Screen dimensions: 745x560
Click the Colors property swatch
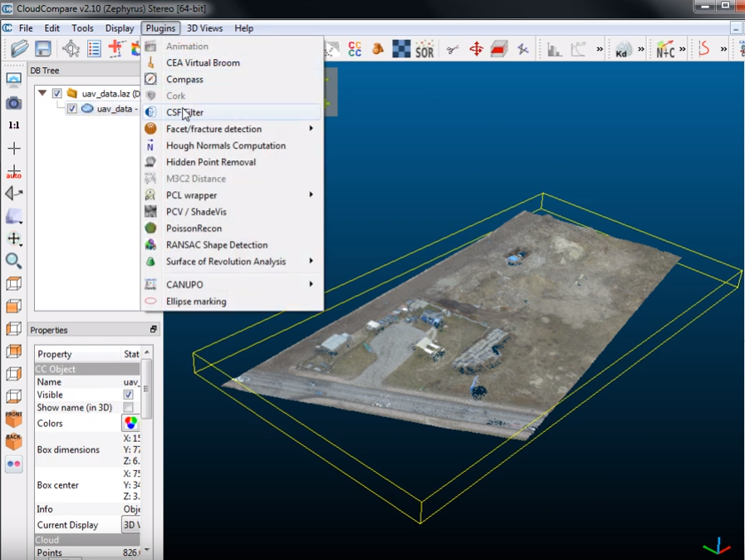pos(130,423)
